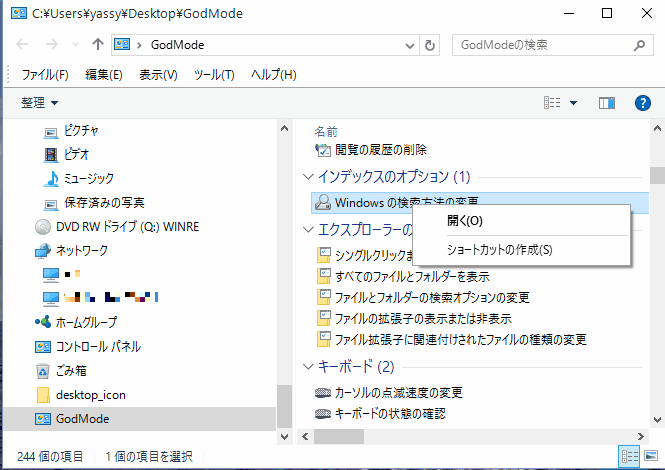665x470 pixels.
Task: Open the ツール(T) menu
Action: pyautogui.click(x=214, y=75)
